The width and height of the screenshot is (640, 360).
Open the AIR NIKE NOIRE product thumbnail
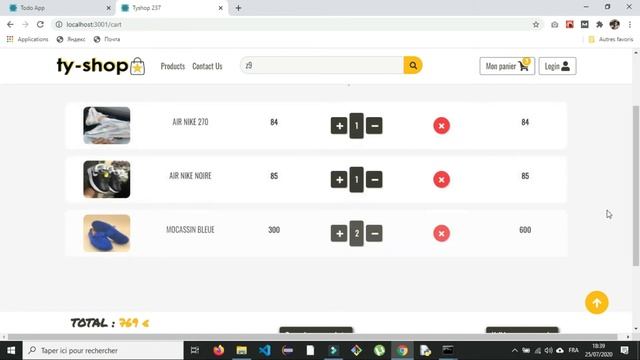107,179
